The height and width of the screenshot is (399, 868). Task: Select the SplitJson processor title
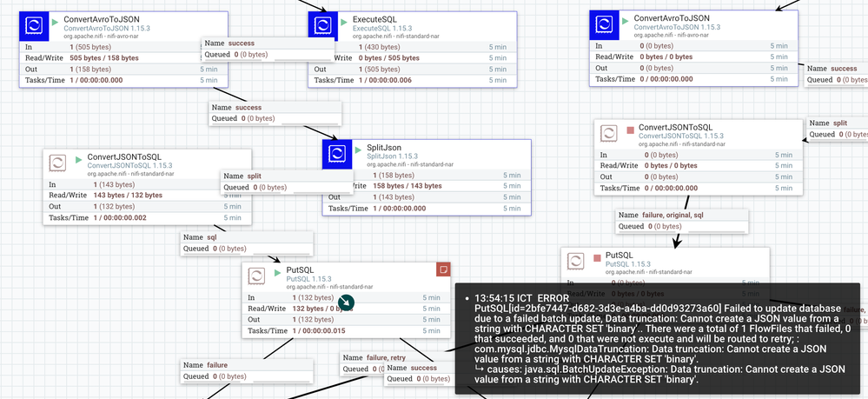point(384,148)
